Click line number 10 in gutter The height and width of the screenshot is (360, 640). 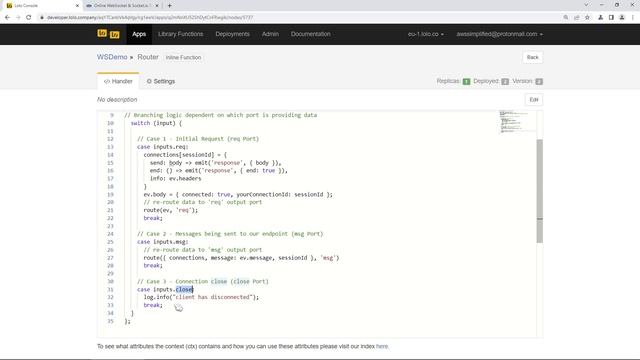tap(110, 123)
